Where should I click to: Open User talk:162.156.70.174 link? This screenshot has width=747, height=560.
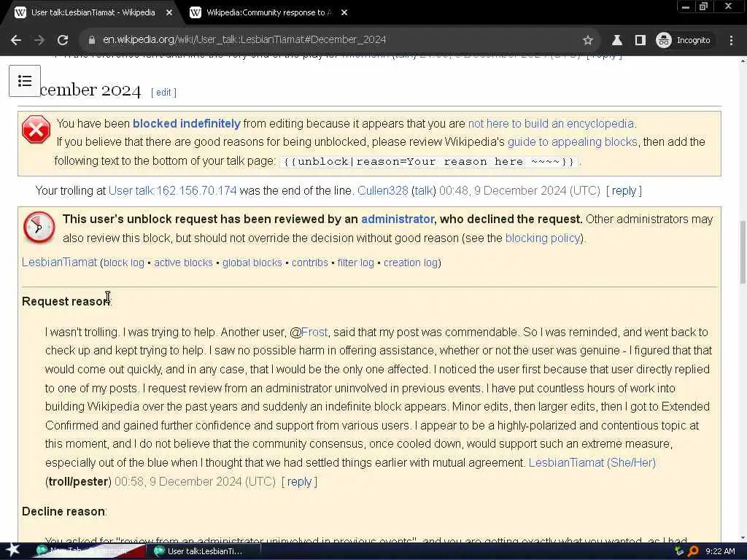point(172,191)
